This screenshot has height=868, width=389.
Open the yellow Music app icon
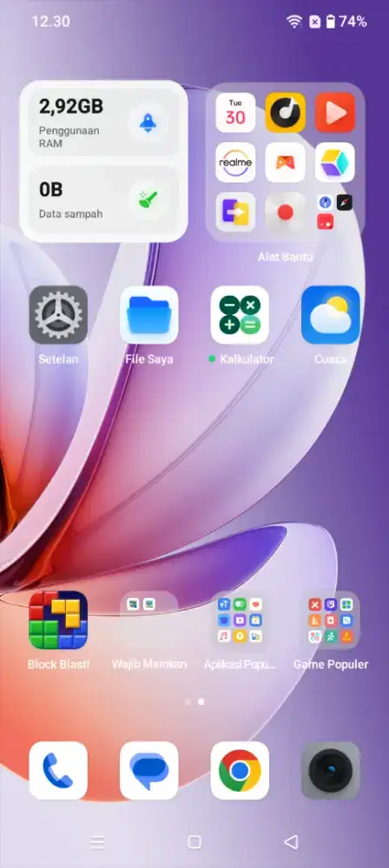point(286,112)
